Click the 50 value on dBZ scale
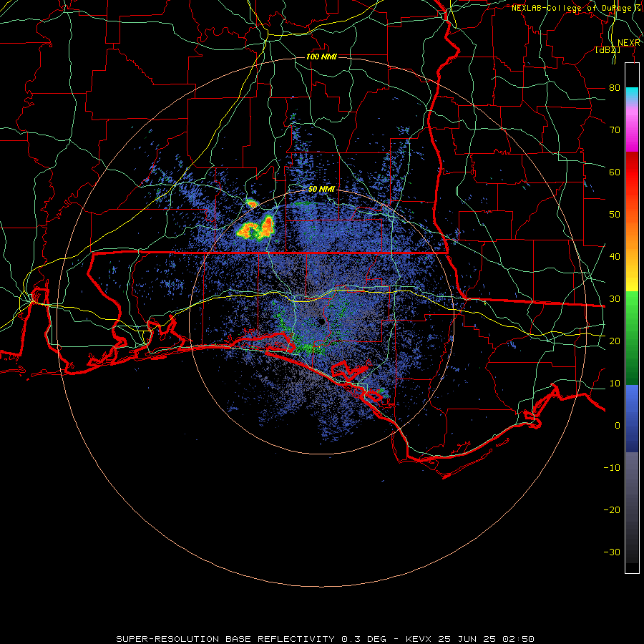 pos(615,215)
